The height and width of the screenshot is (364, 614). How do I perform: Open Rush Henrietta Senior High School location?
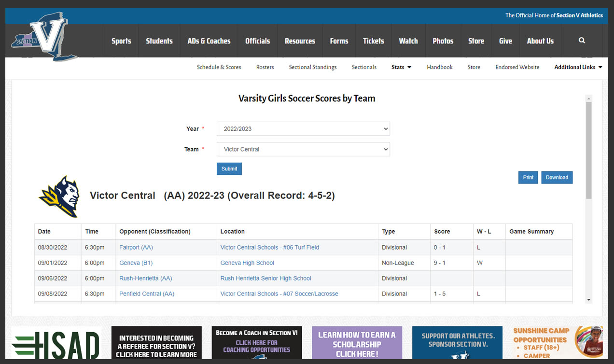[266, 278]
